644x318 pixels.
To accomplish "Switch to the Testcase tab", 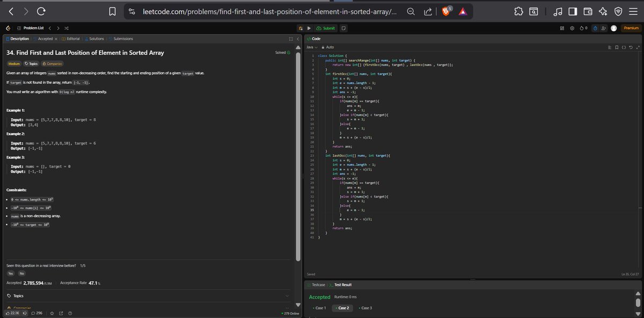I will click(316, 285).
